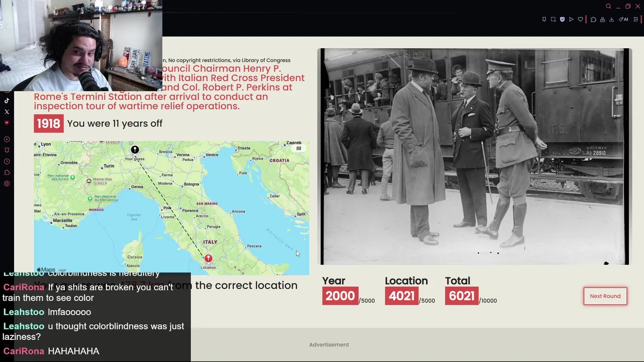Open the AI assistant icon

pyautogui.click(x=623, y=20)
